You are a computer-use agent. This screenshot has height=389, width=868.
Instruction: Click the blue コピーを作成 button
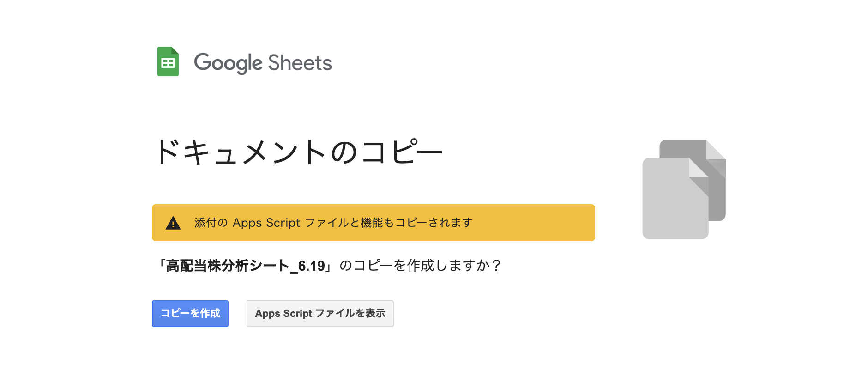190,314
